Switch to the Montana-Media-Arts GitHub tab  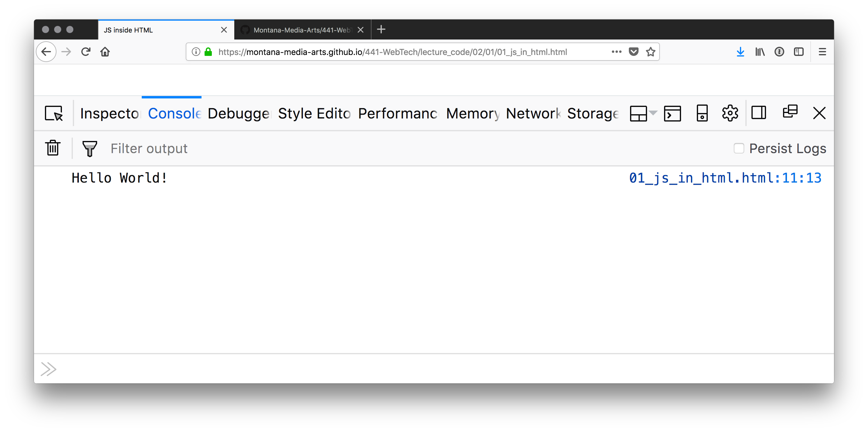(303, 30)
